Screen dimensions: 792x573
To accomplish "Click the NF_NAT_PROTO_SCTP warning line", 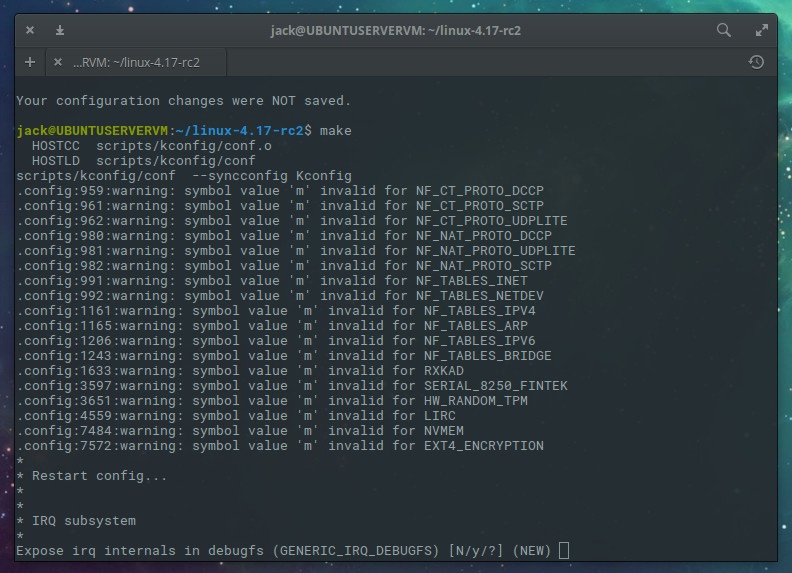I will pos(284,266).
